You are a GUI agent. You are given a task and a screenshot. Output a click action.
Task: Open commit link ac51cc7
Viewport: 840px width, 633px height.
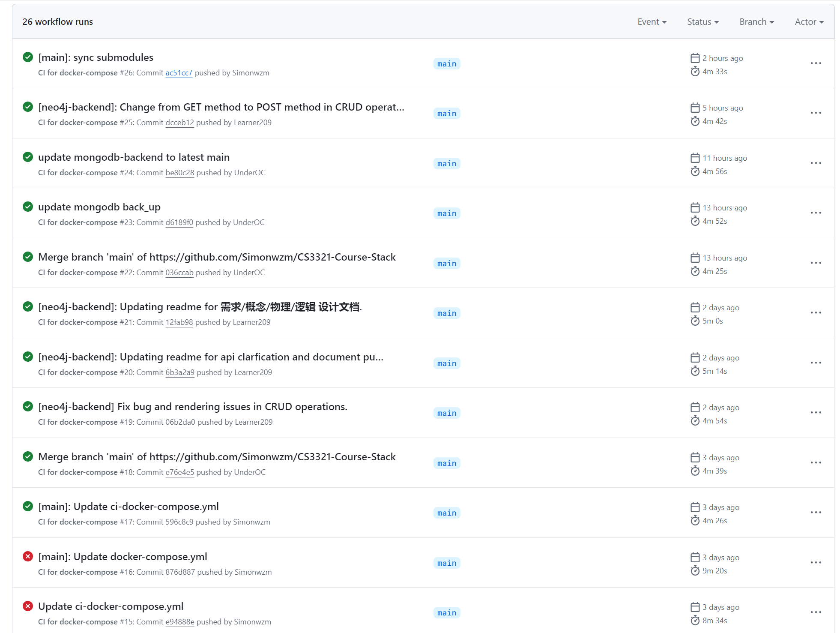179,73
